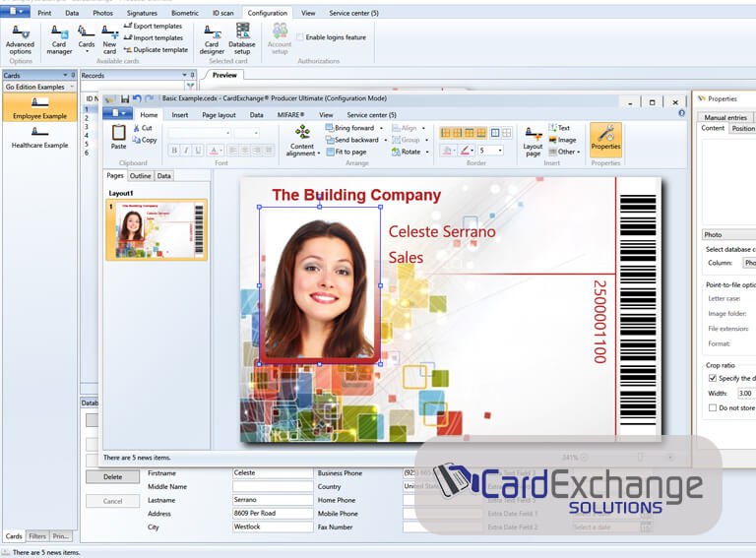Viewport: 756px width, 558px height.
Task: Open designer help icon
Action: click(x=682, y=113)
